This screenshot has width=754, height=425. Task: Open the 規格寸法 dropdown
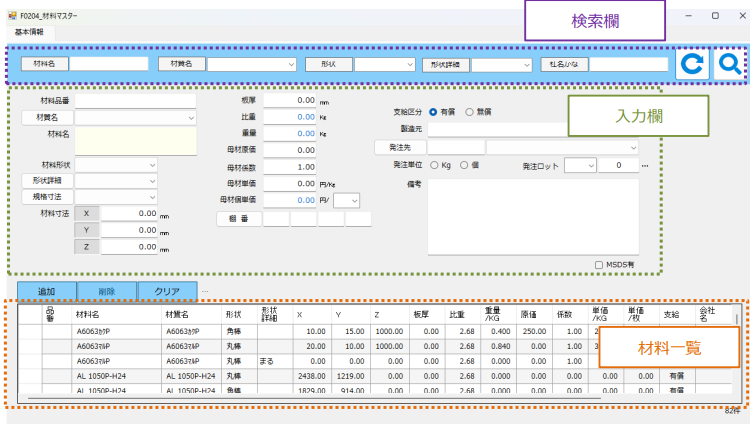(x=152, y=197)
